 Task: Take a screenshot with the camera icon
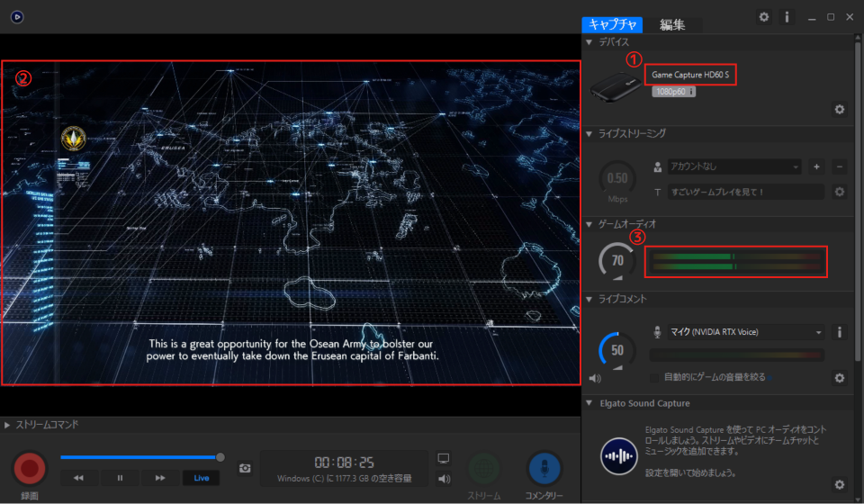(245, 468)
